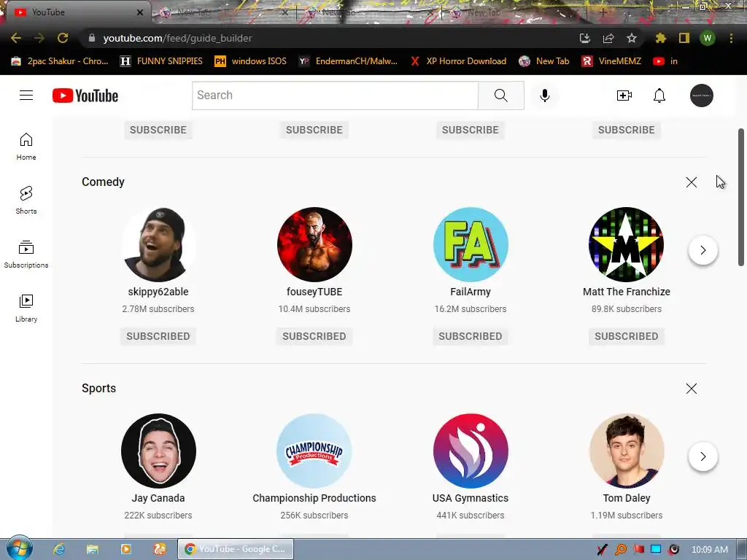This screenshot has width=747, height=560.
Task: Toggle SUBSCRIBED for fouseyTUBE
Action: coord(314,336)
